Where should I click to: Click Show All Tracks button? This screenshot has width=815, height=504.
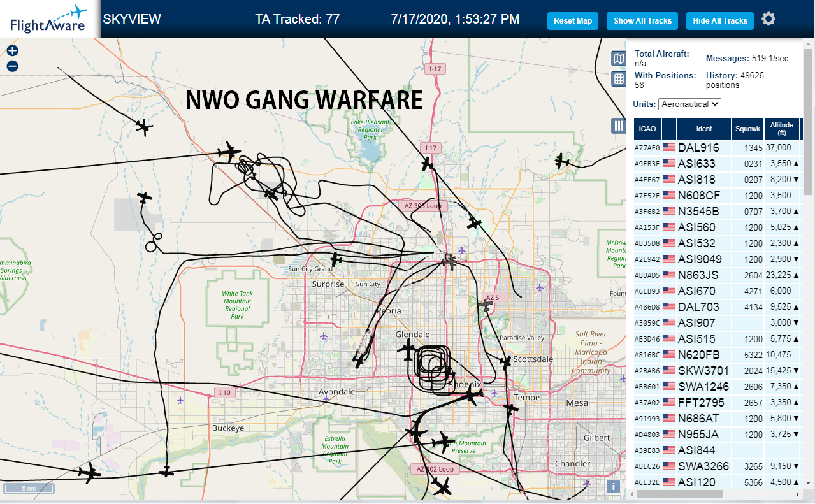[642, 21]
